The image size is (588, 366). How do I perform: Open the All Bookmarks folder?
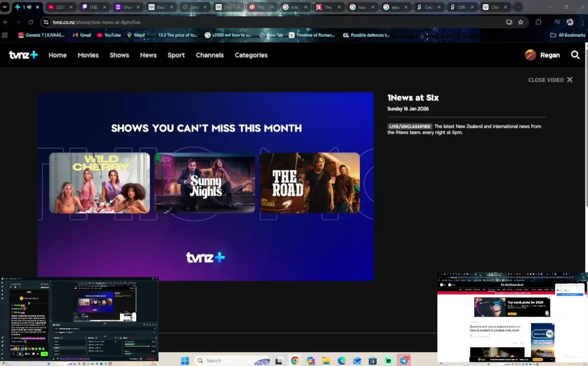pyautogui.click(x=568, y=35)
